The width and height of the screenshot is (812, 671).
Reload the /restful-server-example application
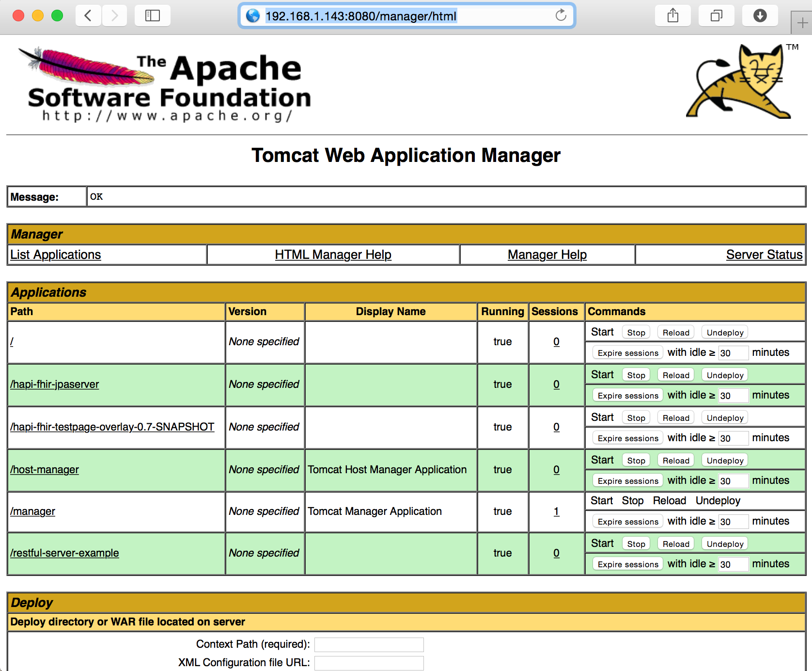click(676, 544)
